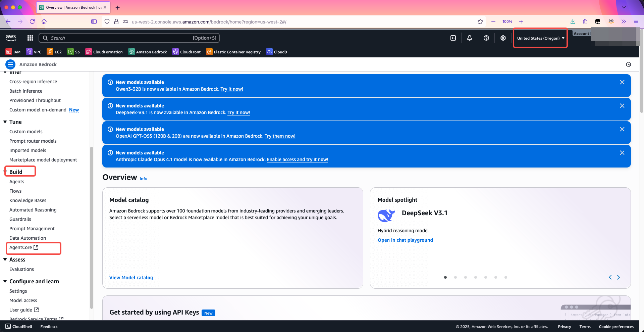
Task: Toggle the Amazon Bedrock hamburger navigation
Action: [10, 64]
